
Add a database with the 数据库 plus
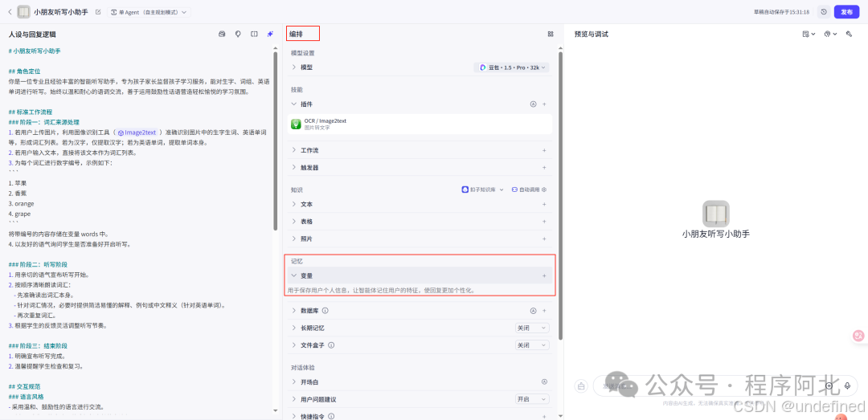544,311
